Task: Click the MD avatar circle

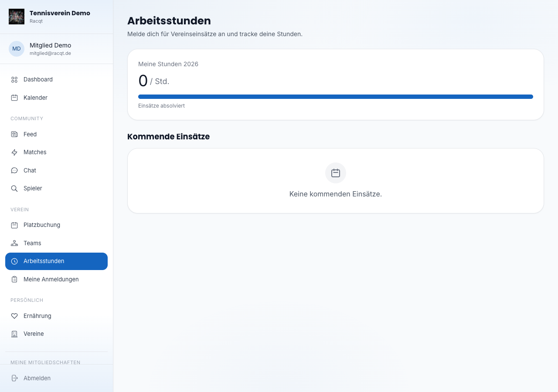Action: 17,49
